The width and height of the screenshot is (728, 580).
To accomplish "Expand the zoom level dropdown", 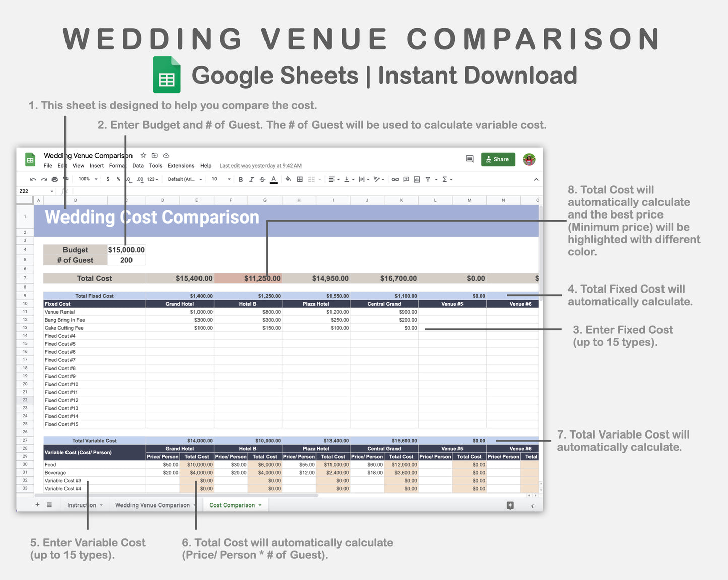I will point(88,179).
